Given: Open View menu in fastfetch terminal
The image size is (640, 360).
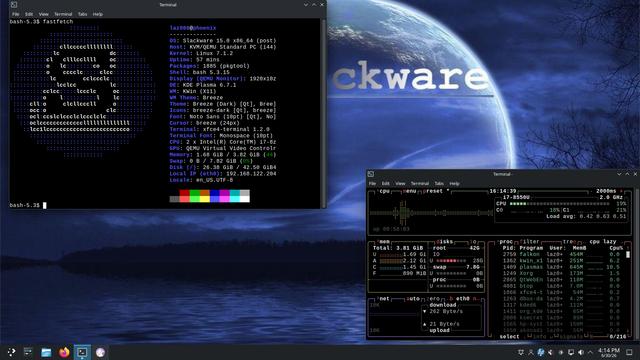Looking at the screenshot, I should [43, 14].
